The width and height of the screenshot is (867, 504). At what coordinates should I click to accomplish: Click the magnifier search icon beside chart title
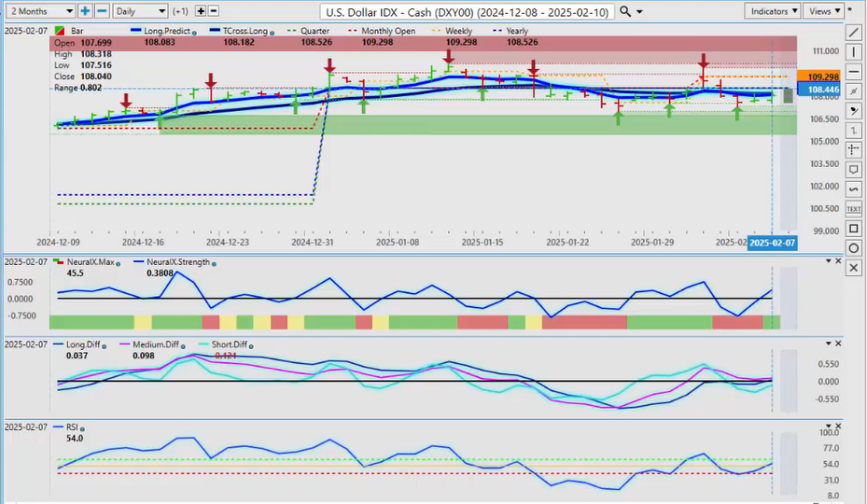point(625,11)
